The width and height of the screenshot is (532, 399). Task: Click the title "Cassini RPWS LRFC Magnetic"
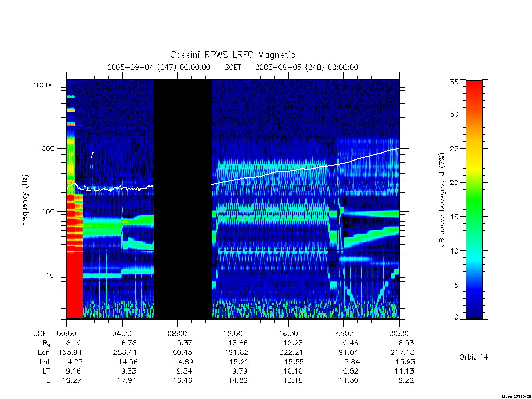232,55
